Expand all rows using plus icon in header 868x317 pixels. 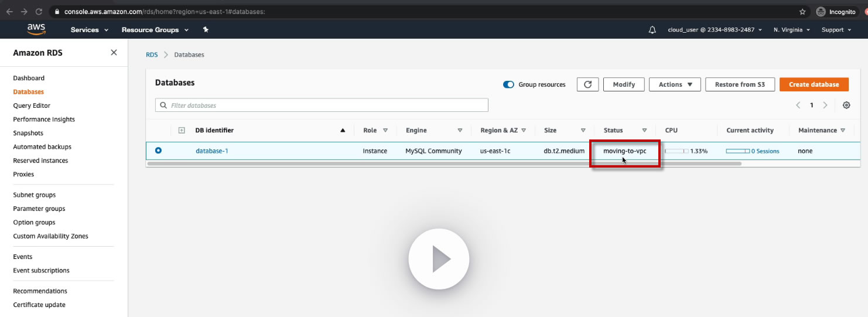click(x=182, y=130)
